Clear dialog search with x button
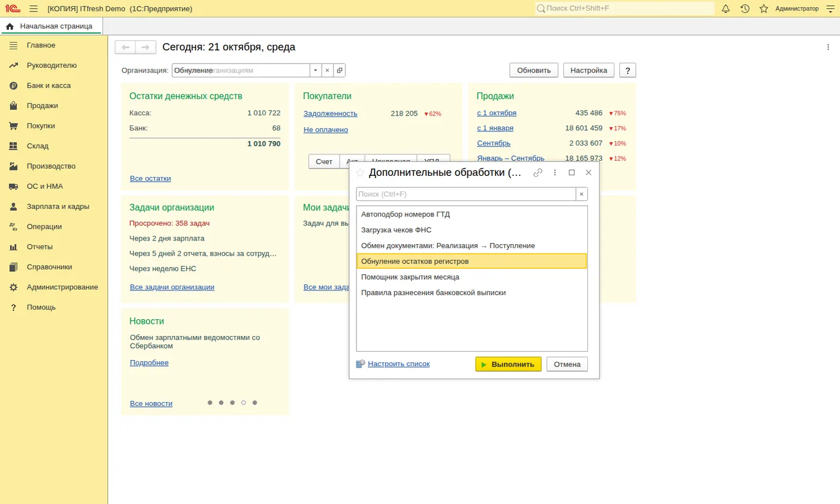 [581, 194]
